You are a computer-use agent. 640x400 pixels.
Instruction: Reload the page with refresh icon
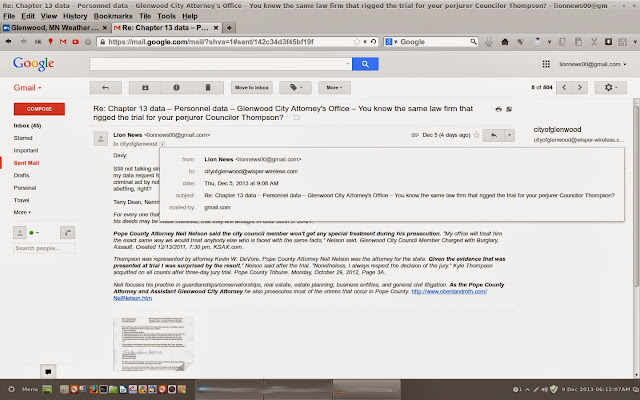pos(373,42)
